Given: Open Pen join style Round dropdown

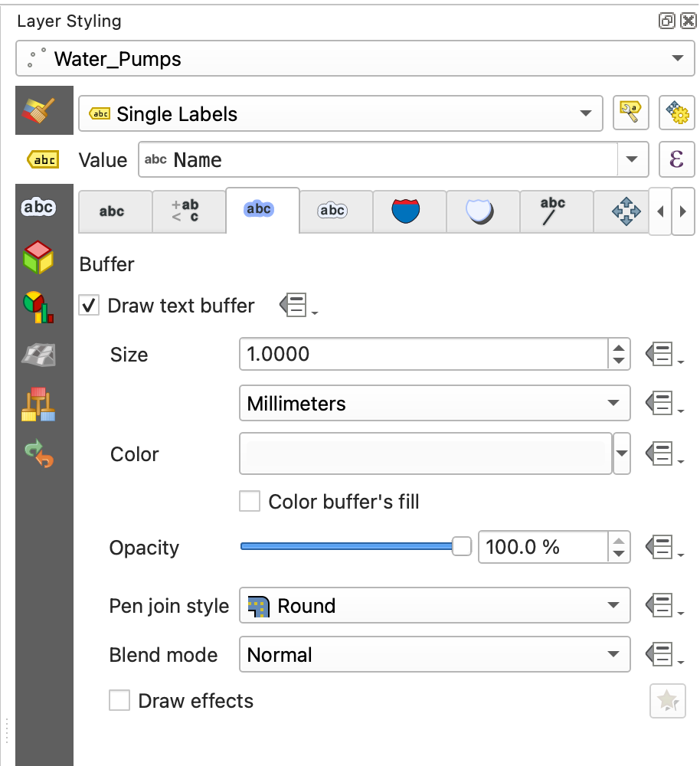Looking at the screenshot, I should (x=434, y=606).
